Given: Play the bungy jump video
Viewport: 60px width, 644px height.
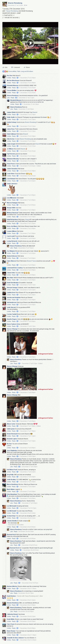Looking at the screenshot, I should 30,43.
